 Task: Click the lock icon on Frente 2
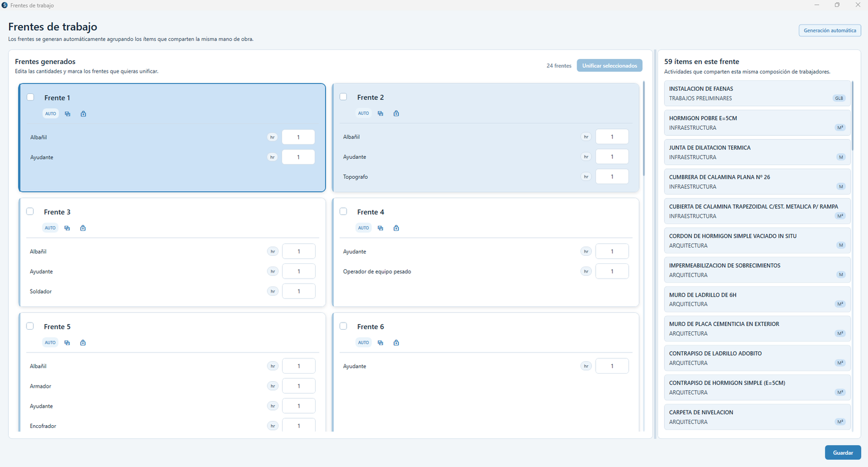[x=396, y=113]
